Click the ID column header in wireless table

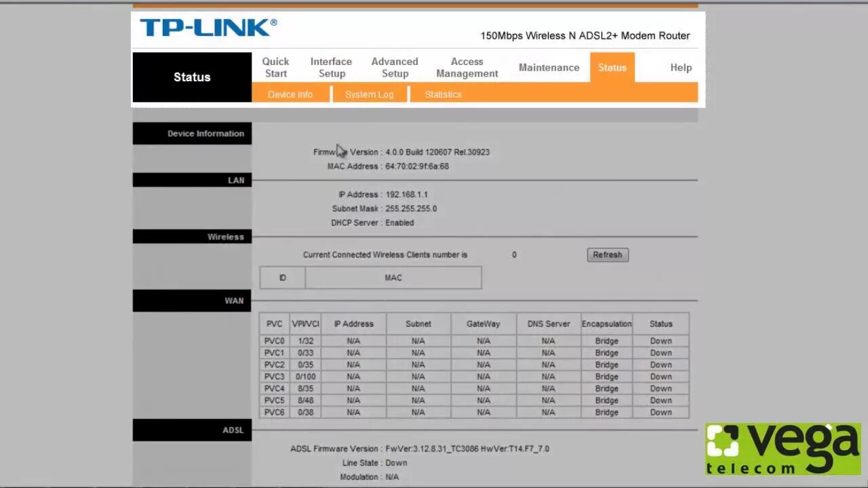(x=282, y=278)
